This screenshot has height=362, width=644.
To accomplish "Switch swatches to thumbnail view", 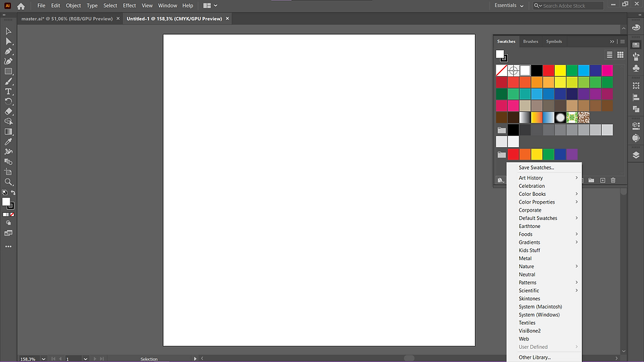I will pos(620,55).
